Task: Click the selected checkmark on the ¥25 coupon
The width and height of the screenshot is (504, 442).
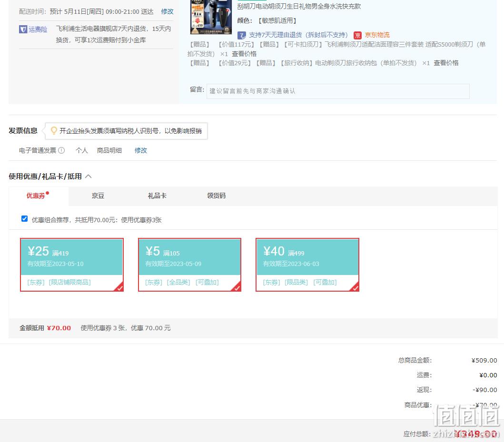Action: click(119, 287)
